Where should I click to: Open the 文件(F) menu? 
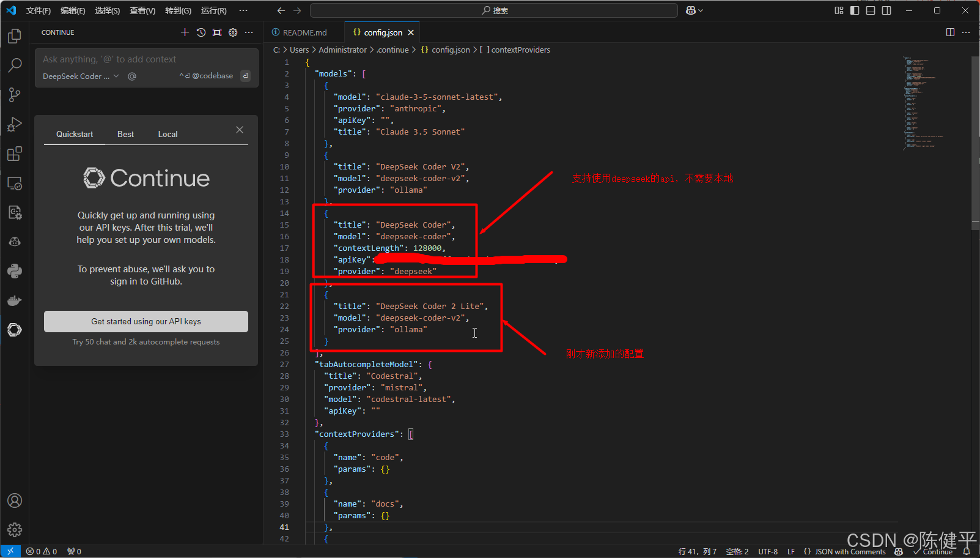tap(38, 10)
